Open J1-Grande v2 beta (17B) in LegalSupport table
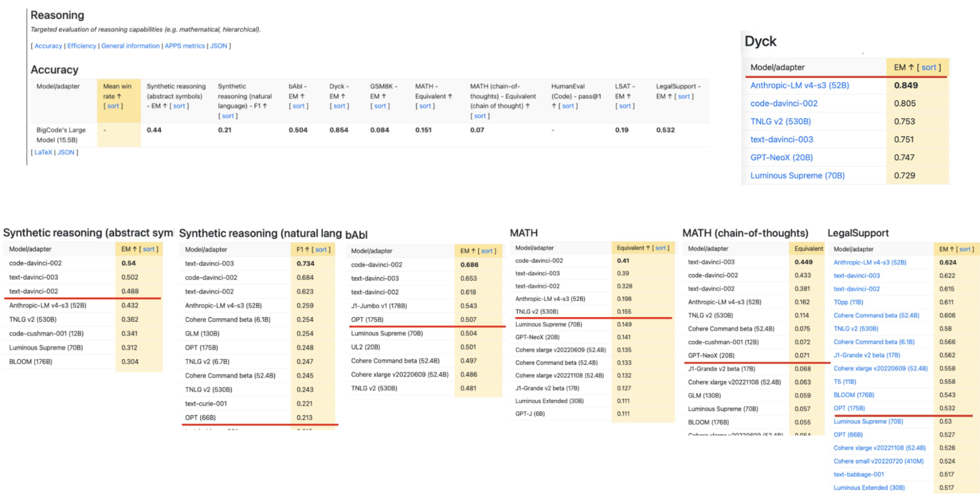 [867, 355]
